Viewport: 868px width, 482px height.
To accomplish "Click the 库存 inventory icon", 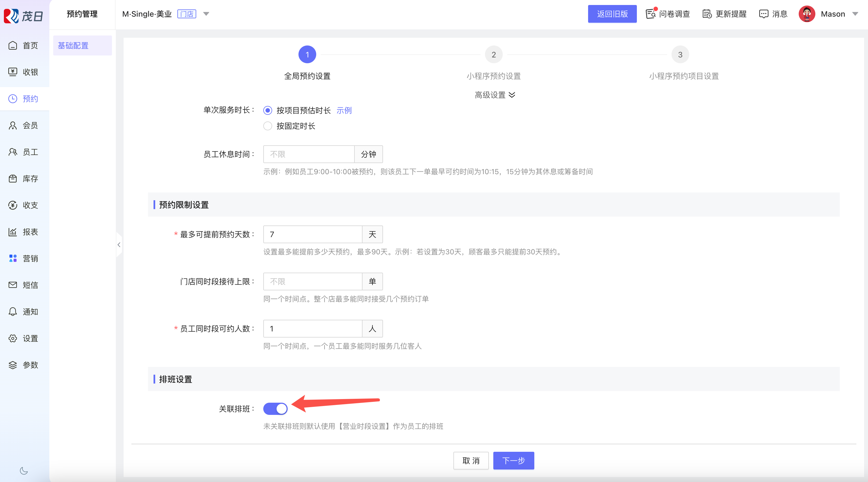I will click(x=13, y=179).
